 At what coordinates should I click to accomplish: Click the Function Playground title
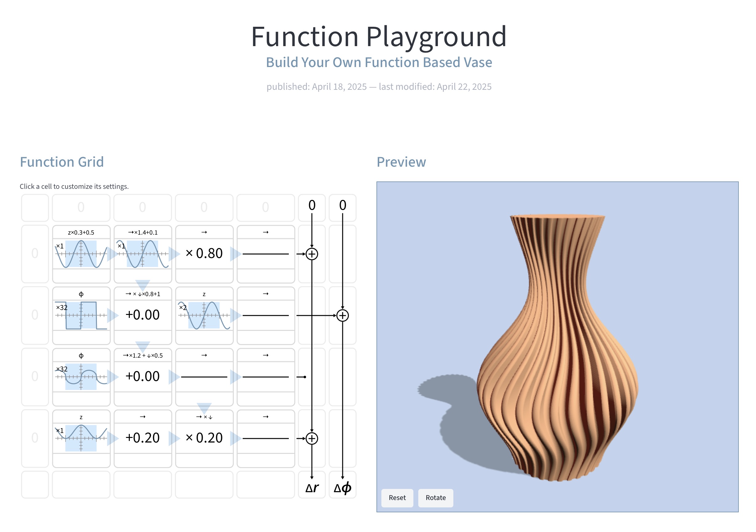[x=379, y=37]
